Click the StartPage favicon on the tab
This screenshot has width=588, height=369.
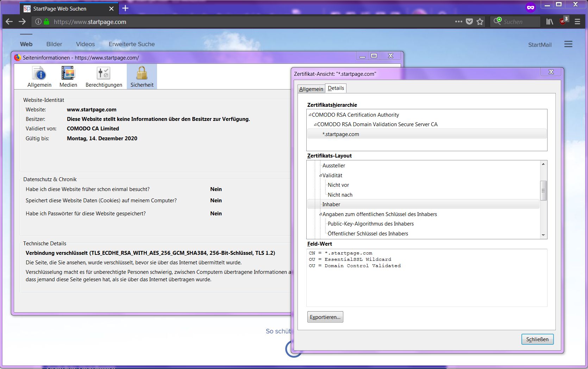(x=27, y=9)
